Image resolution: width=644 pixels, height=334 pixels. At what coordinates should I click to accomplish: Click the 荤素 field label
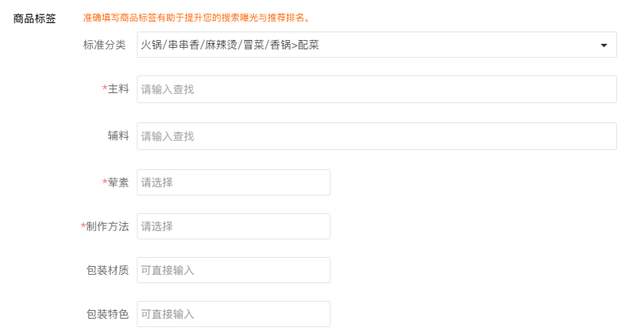tap(118, 182)
